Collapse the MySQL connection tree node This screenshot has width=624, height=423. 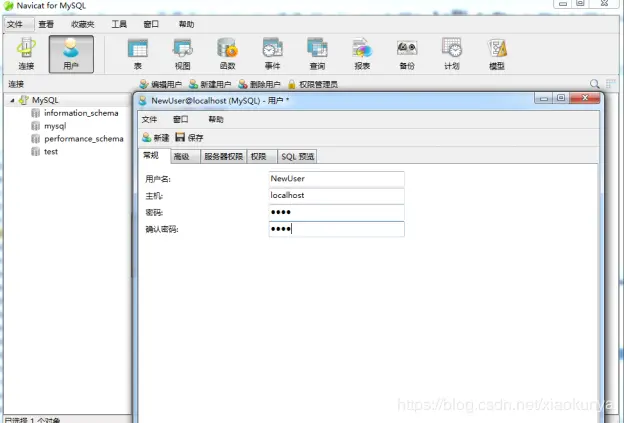point(12,100)
